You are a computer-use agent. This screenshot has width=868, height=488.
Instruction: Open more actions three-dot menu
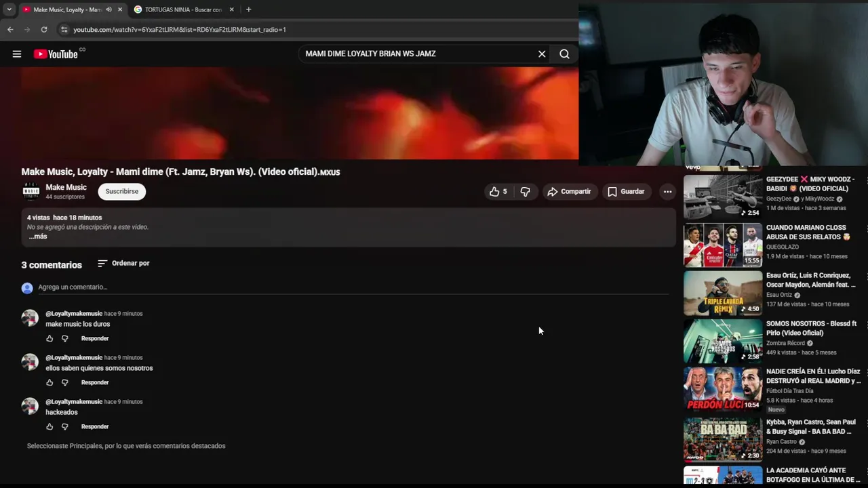coord(667,192)
